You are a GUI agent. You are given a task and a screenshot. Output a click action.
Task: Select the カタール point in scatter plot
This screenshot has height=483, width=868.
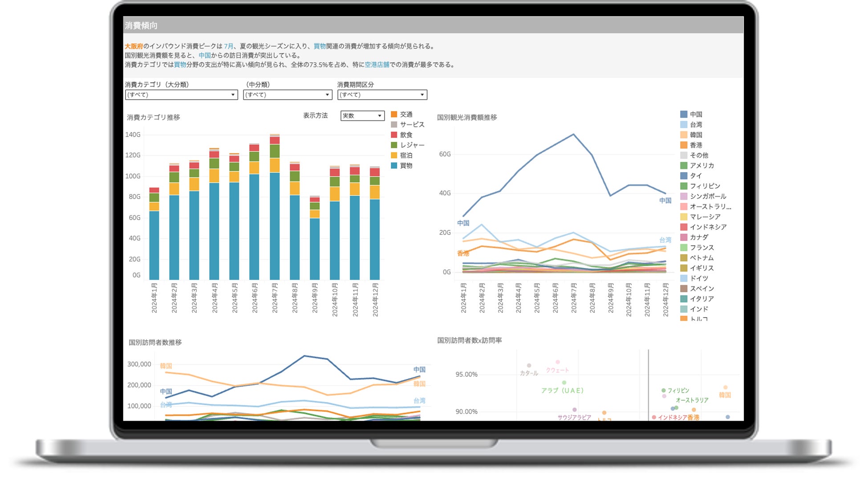529,366
